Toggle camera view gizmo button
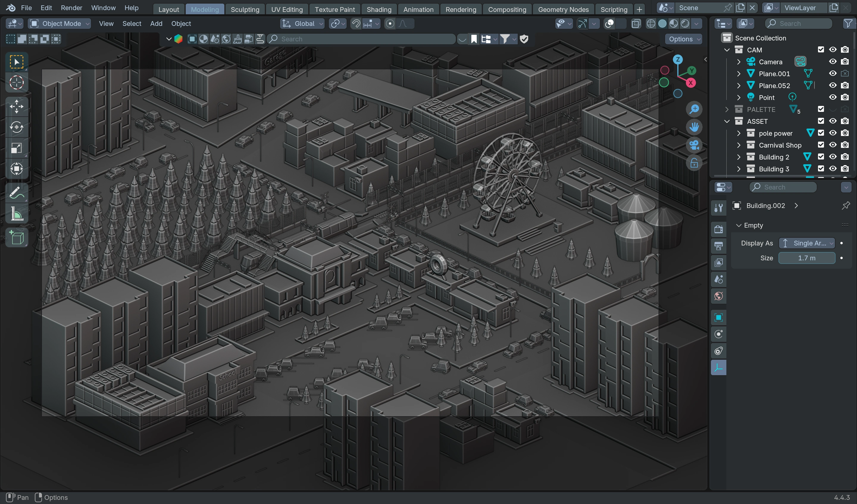Screen dimensions: 857x504 click(x=694, y=145)
